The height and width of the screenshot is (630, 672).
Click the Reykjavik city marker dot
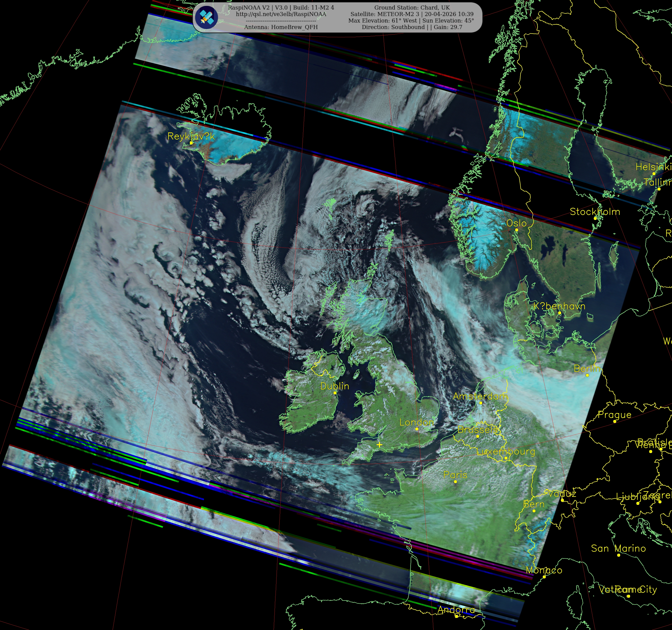coord(191,143)
